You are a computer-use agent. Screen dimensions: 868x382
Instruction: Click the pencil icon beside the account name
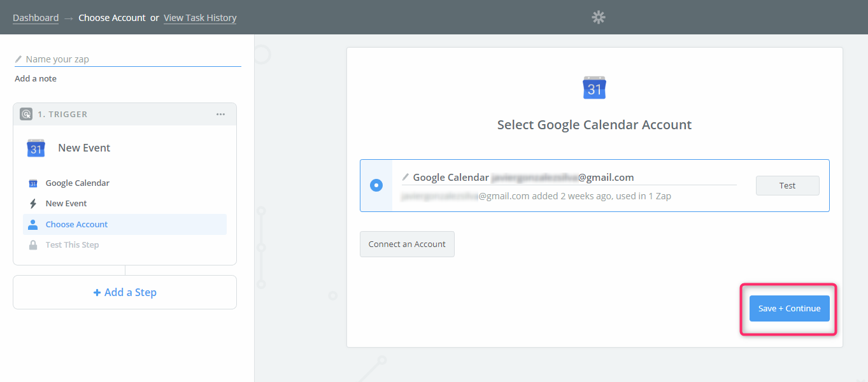(x=406, y=177)
